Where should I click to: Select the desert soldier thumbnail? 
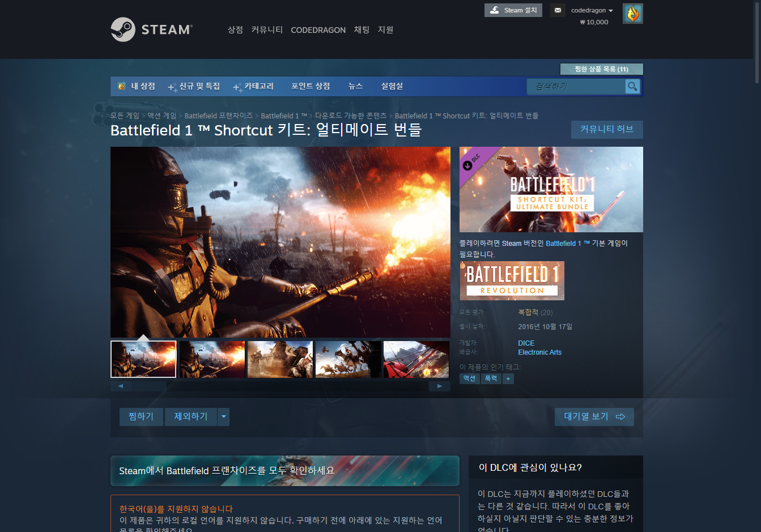coord(280,359)
